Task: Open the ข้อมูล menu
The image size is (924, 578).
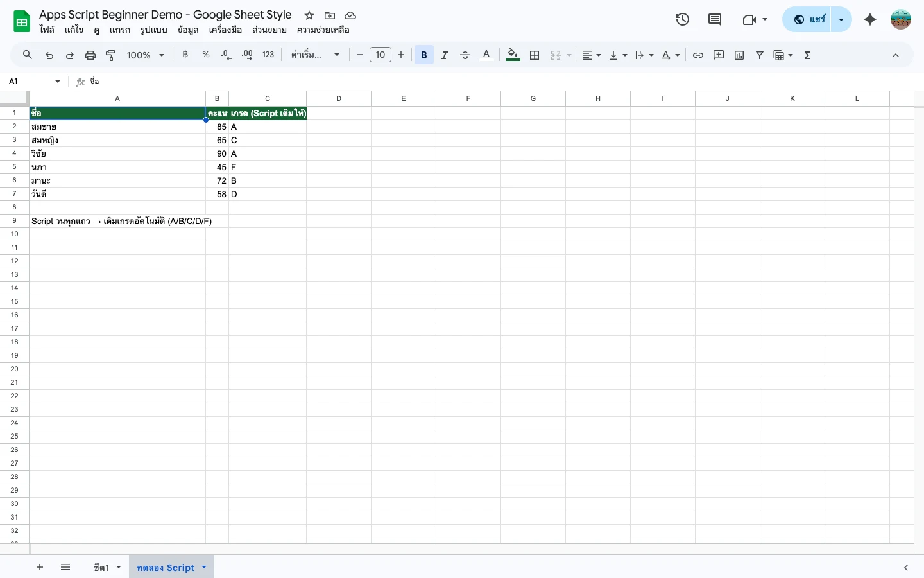Action: [188, 30]
